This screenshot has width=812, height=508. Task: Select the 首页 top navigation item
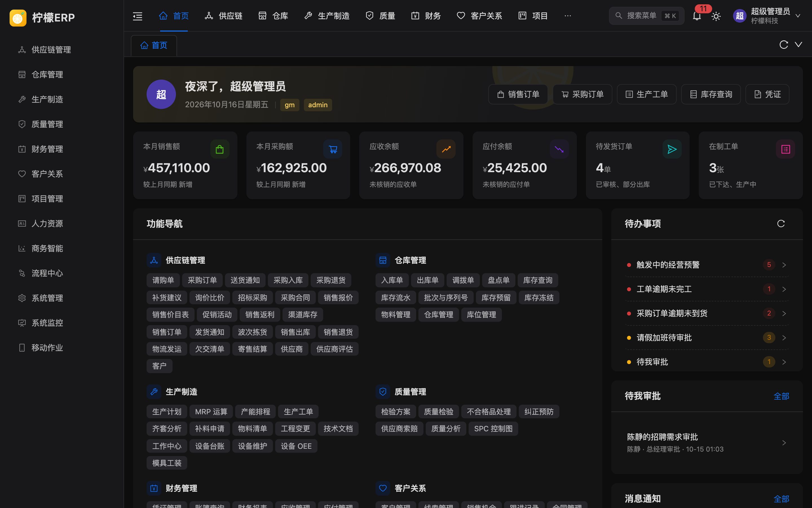coord(174,16)
